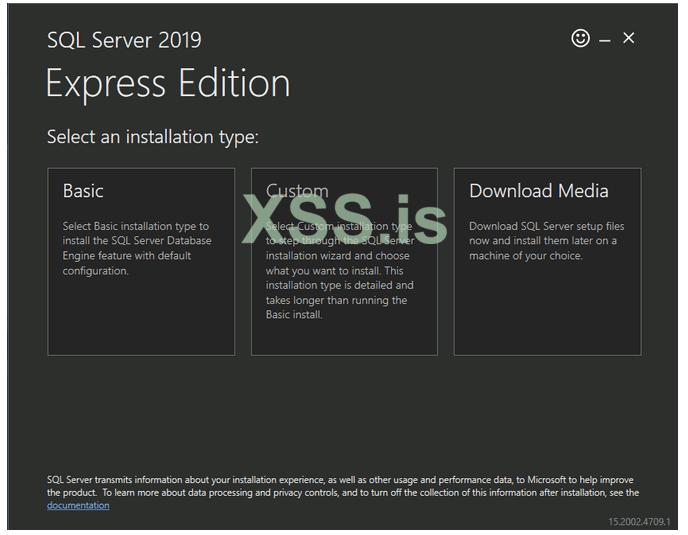
Task: Click the "Select an installation type:" label
Action: (152, 137)
